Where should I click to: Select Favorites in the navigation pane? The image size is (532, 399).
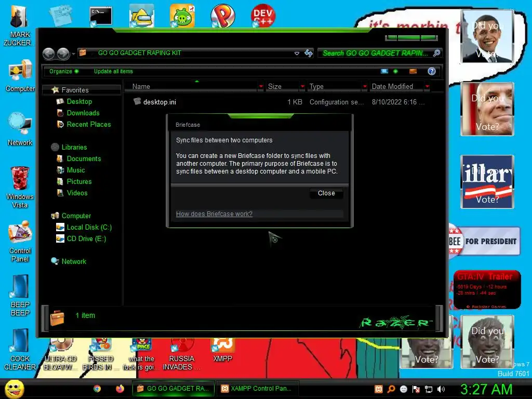(75, 90)
